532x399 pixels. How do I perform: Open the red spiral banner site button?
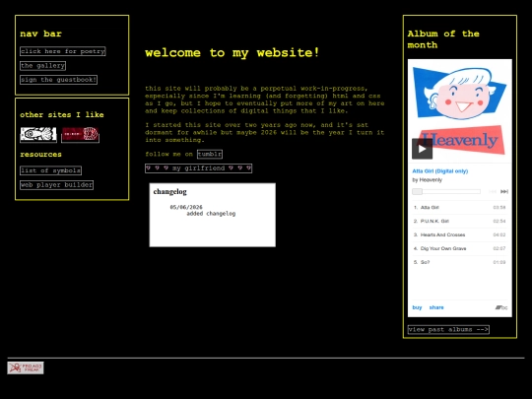(81, 135)
